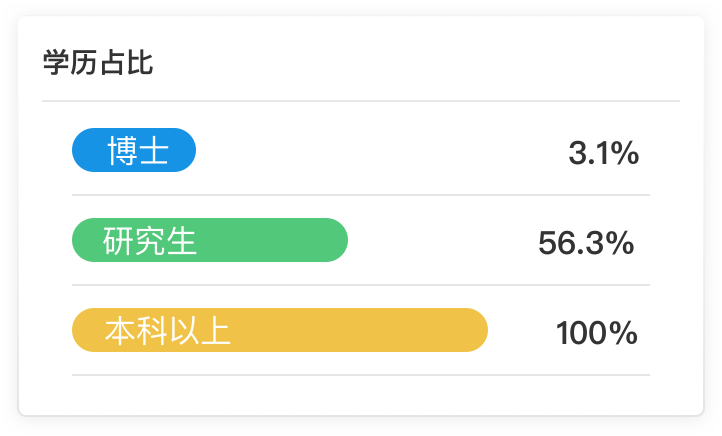
Task: Click the divider line under the title
Action: [361, 100]
